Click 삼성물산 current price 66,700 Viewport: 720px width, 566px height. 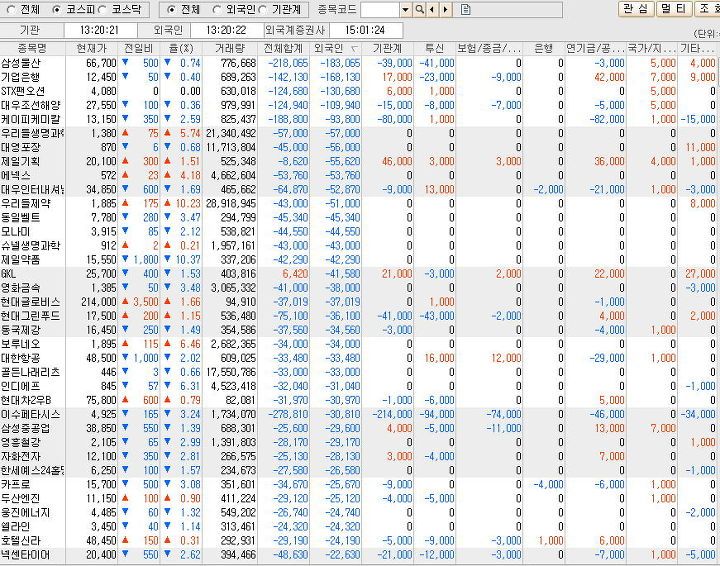pos(101,63)
